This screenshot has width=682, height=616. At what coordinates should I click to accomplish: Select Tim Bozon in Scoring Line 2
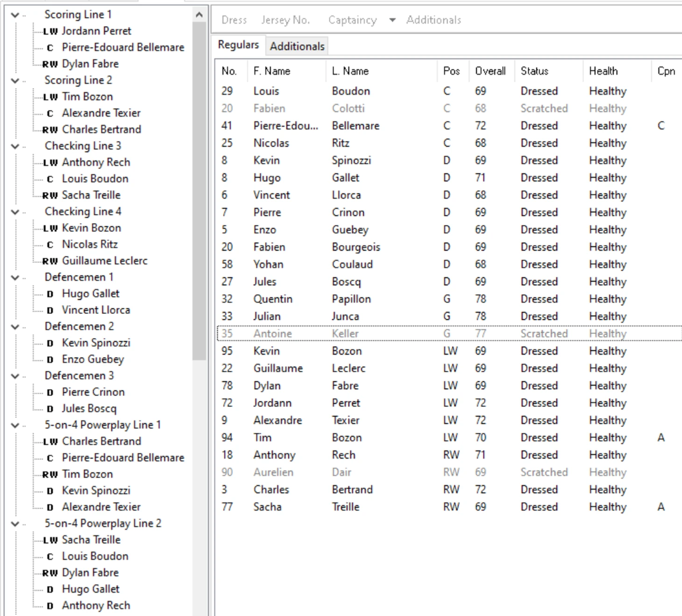(x=87, y=97)
